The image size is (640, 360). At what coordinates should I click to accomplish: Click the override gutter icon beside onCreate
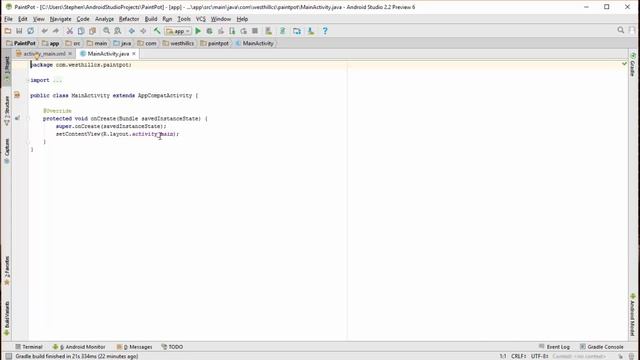coord(17,118)
